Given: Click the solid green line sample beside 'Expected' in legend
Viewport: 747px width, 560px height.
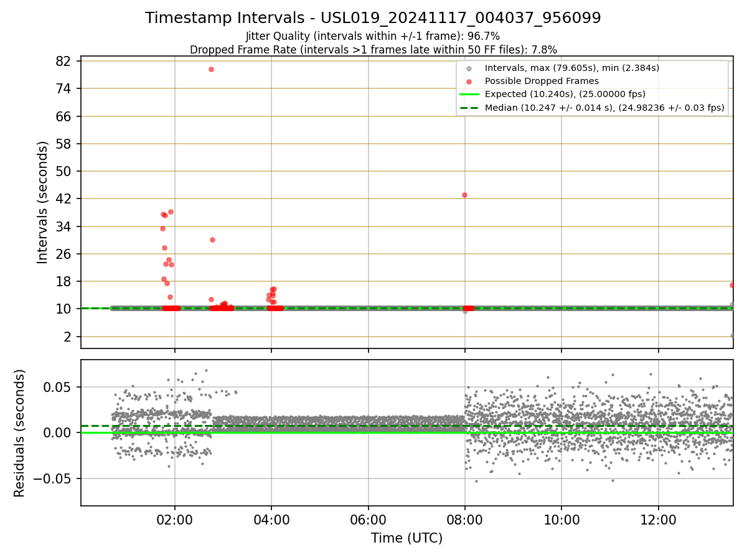Looking at the screenshot, I should pos(469,95).
